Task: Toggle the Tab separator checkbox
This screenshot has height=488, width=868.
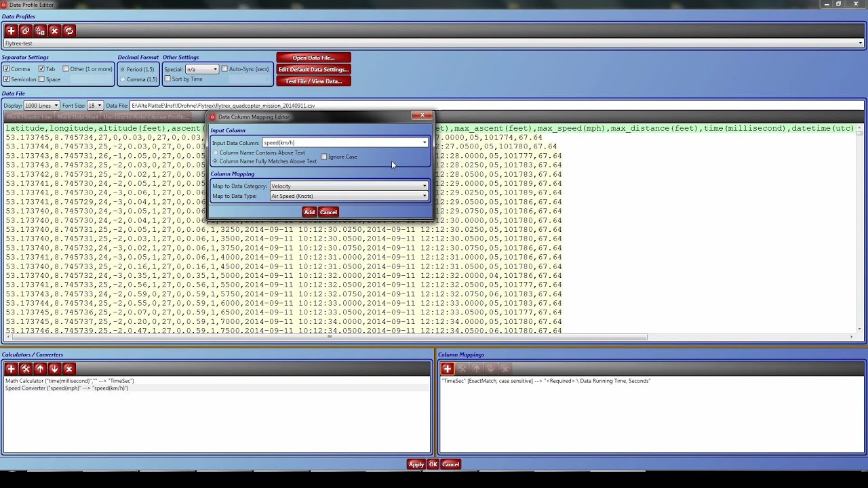Action: (x=41, y=69)
